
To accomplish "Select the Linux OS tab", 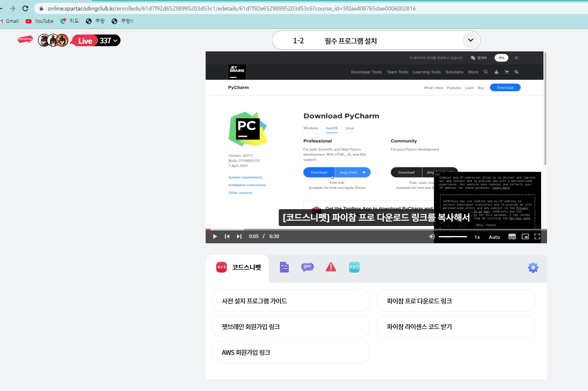I will pyautogui.click(x=349, y=128).
